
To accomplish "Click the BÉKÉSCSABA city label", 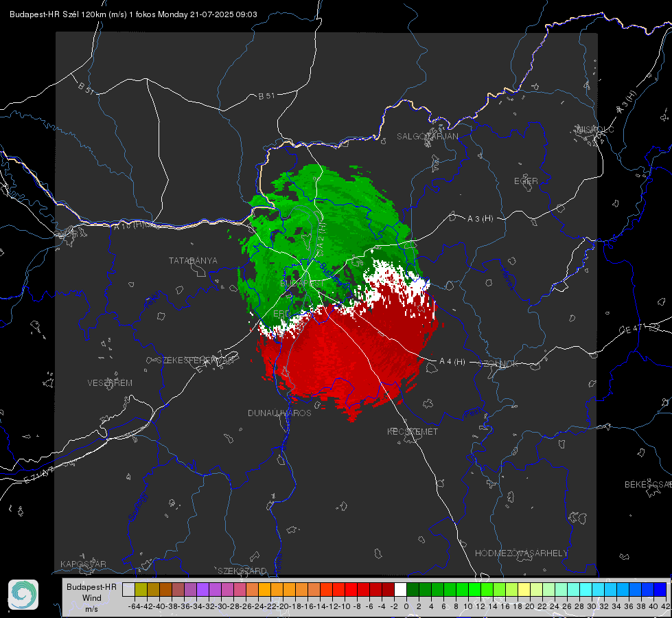I will 648,485.
